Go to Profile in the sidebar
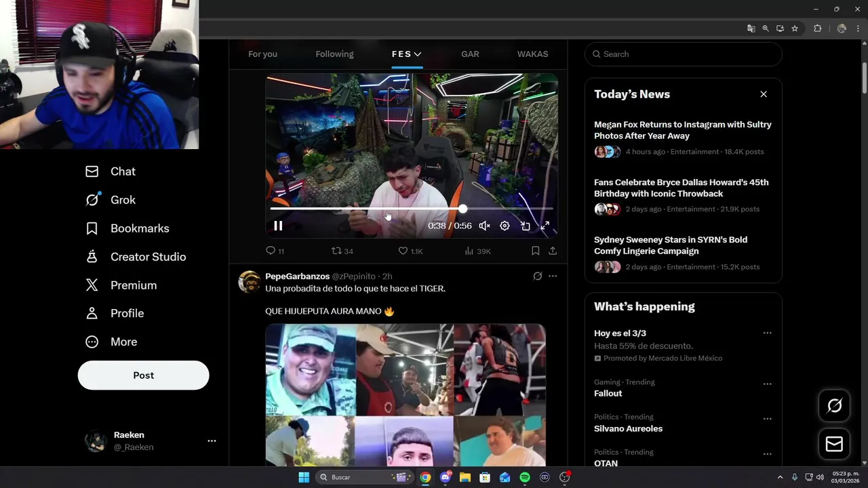Viewport: 868px width, 488px height. pos(115,313)
